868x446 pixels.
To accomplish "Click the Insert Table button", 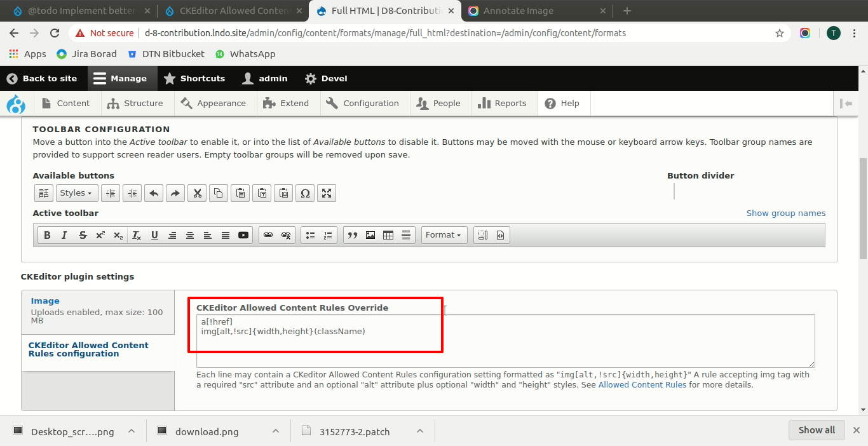I will tap(388, 235).
